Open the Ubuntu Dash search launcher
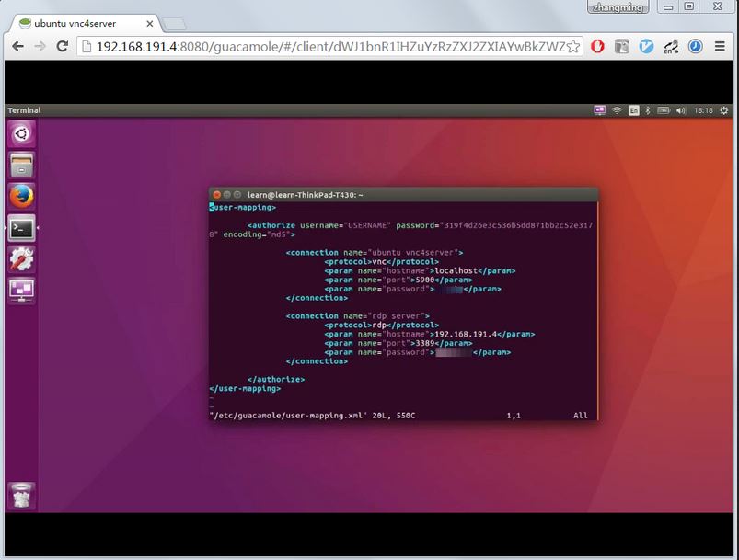The height and width of the screenshot is (560, 739). coord(20,134)
